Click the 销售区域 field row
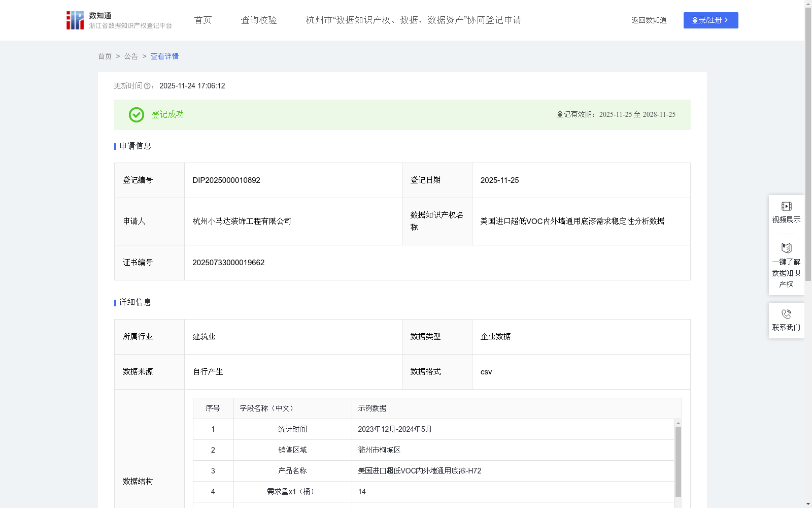 [433, 450]
